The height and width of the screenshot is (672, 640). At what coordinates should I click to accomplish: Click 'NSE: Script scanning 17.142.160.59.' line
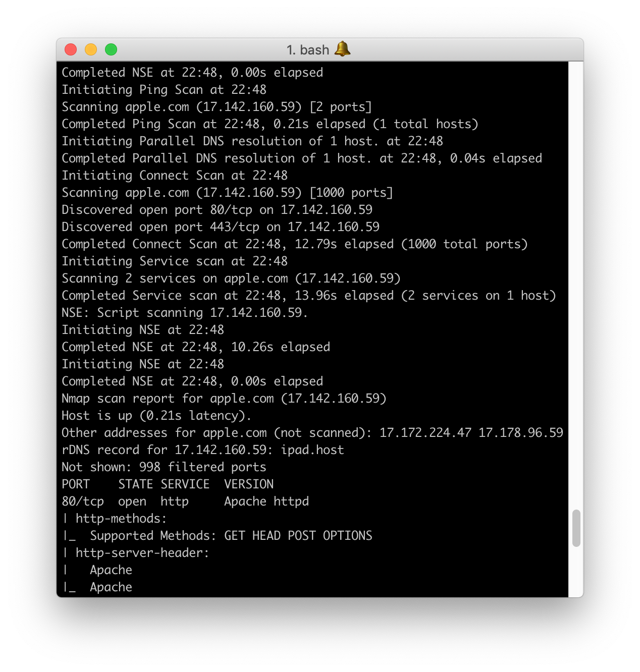pos(185,313)
